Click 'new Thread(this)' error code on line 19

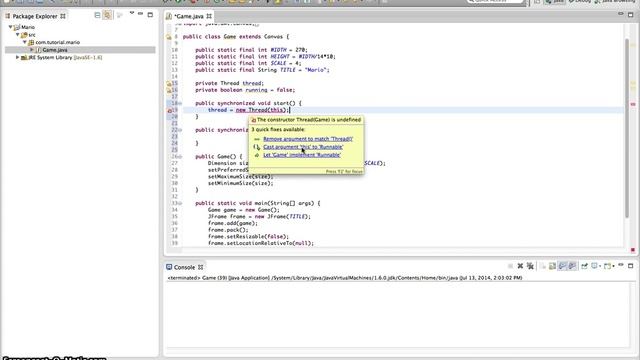pyautogui.click(x=262, y=110)
